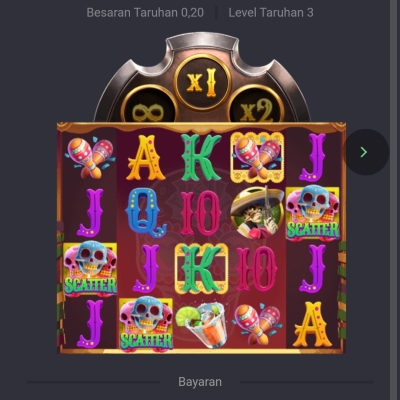The image size is (400, 400).
Task: Click the Besaran Taruhan 0,20 label
Action: point(145,13)
